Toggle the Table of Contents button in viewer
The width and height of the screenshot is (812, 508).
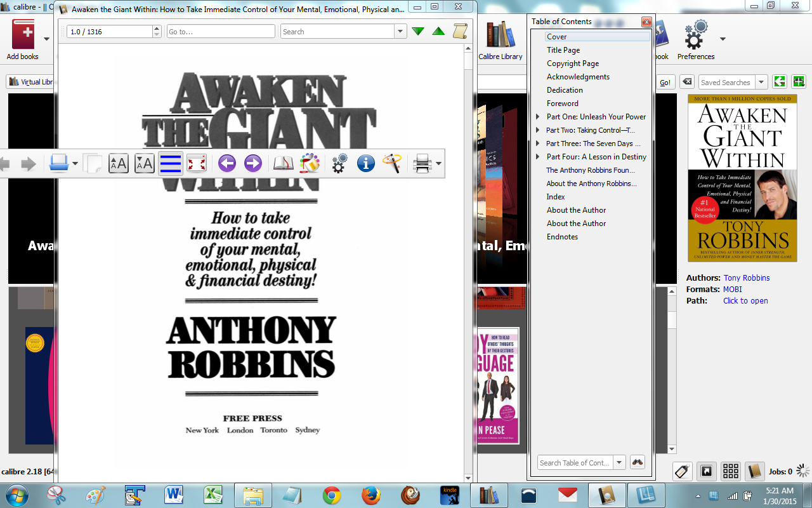pyautogui.click(x=171, y=164)
